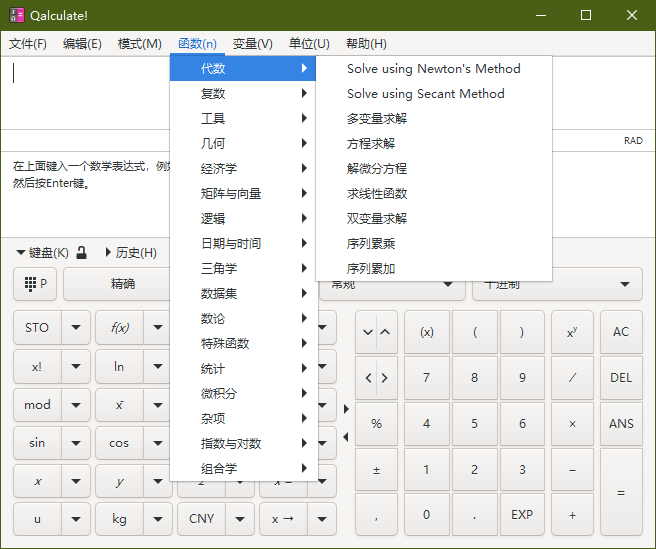Click the digit 7 key

426,378
